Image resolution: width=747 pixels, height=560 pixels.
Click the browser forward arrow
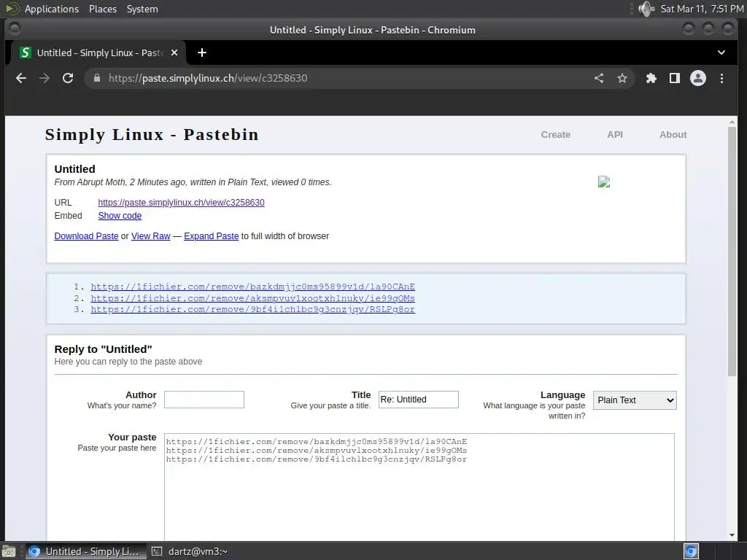pos(44,78)
